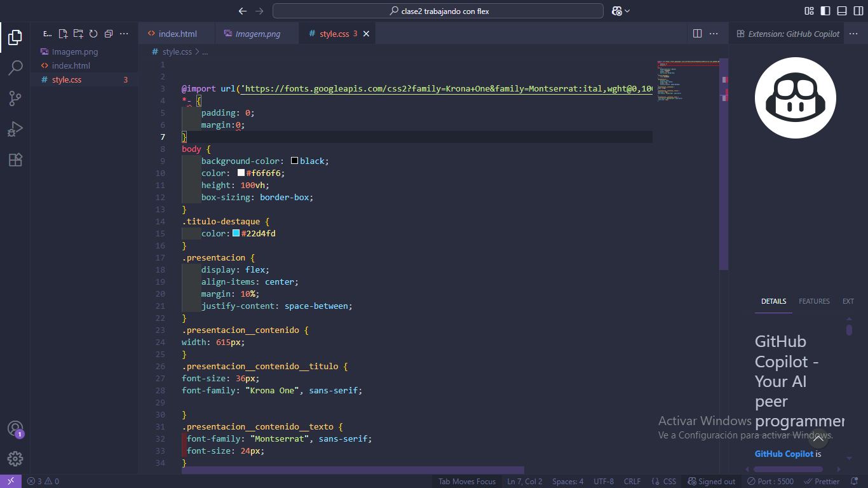The width and height of the screenshot is (868, 488).
Task: Click the black color swatch for background-color
Action: coord(295,161)
